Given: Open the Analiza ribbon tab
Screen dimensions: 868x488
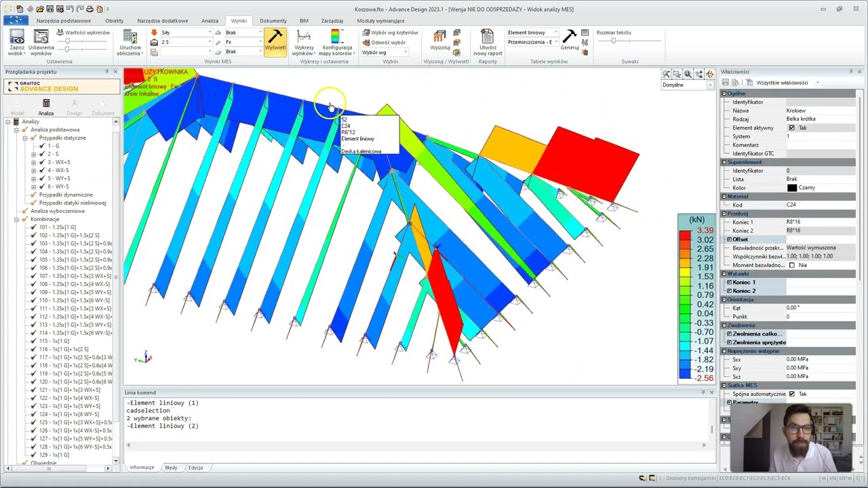Looking at the screenshot, I should coord(210,21).
